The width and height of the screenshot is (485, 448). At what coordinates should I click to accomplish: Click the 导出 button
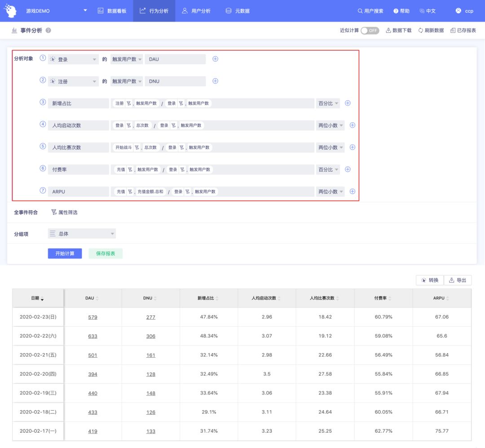(x=458, y=280)
